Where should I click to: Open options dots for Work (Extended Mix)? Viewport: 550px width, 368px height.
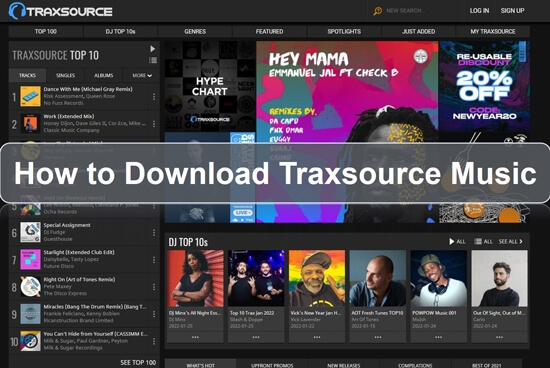coord(154,124)
